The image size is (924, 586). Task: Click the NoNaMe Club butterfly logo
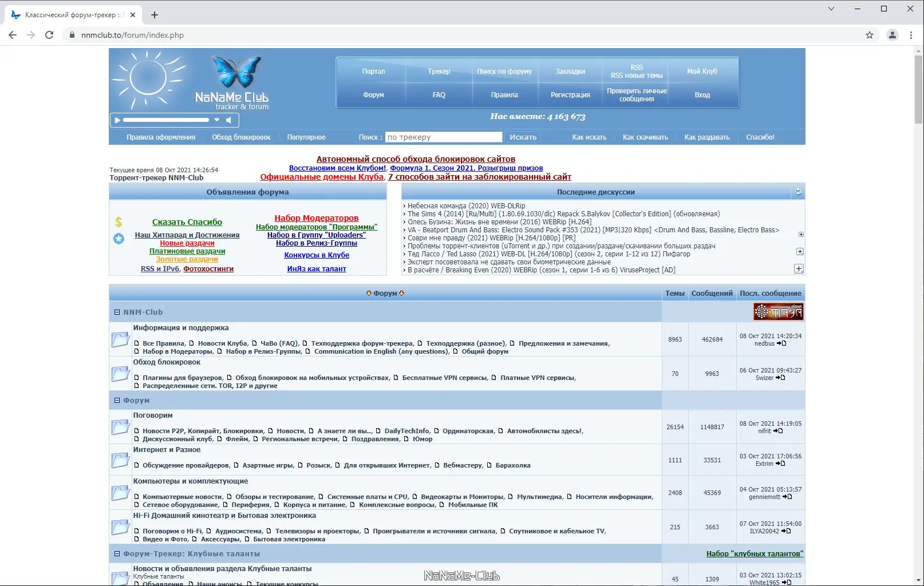pyautogui.click(x=236, y=72)
